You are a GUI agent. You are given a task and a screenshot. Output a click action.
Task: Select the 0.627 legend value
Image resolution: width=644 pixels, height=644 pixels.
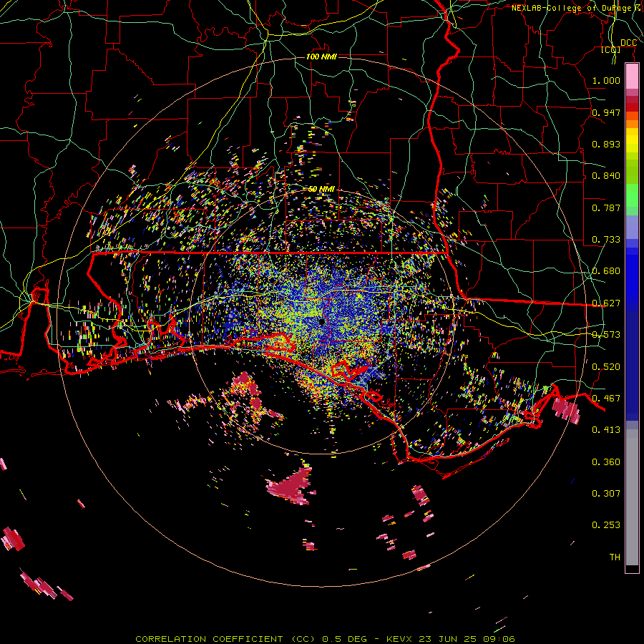click(606, 303)
